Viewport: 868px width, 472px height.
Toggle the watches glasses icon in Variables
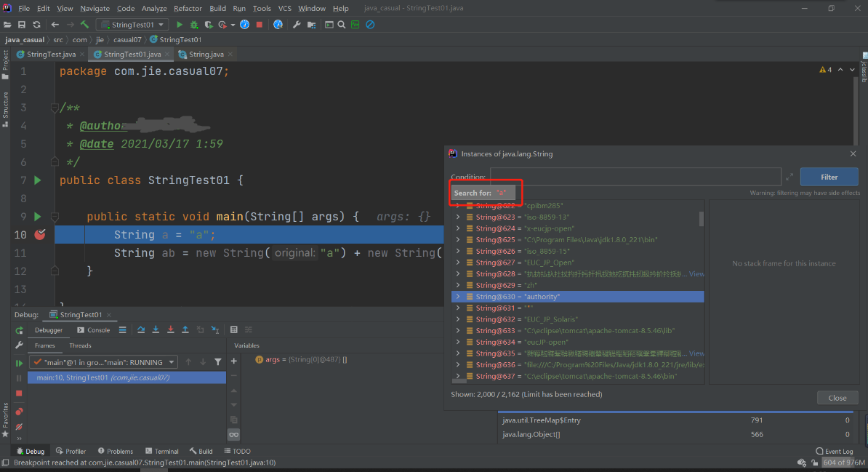(233, 434)
